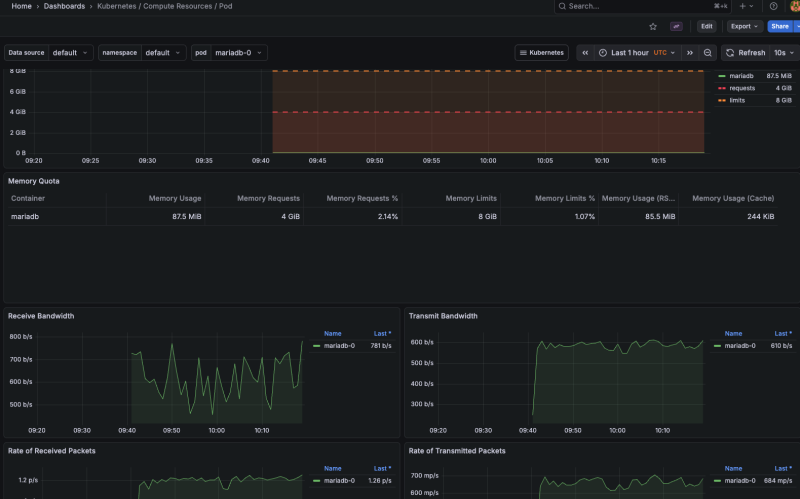The width and height of the screenshot is (800, 499).
Task: Toggle the limits series in memory legend
Action: pyautogui.click(x=737, y=100)
